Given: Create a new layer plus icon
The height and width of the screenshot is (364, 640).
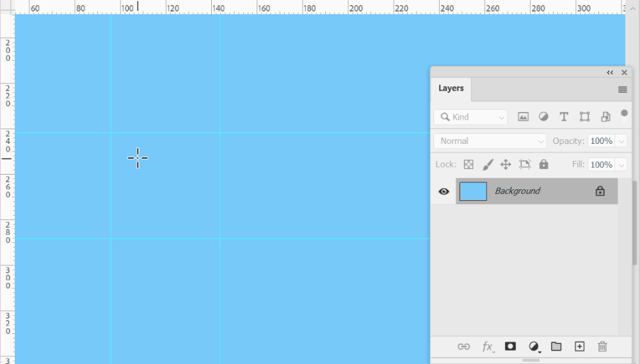Looking at the screenshot, I should pos(579,347).
